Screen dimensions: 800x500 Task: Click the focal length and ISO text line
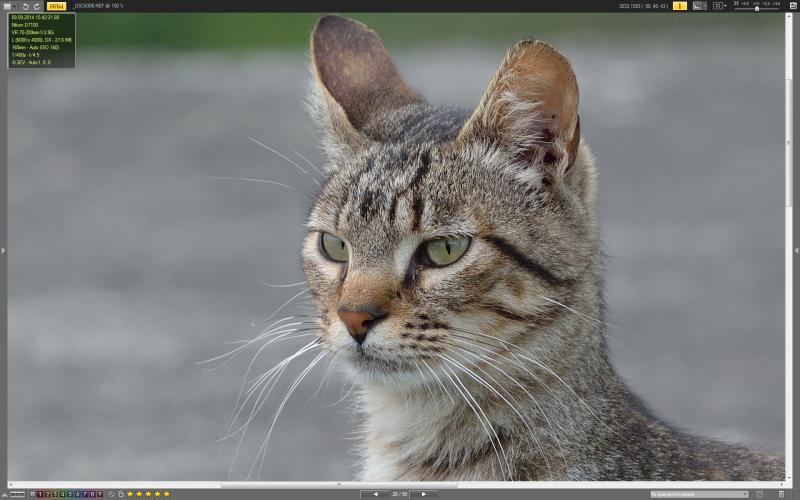click(35, 47)
